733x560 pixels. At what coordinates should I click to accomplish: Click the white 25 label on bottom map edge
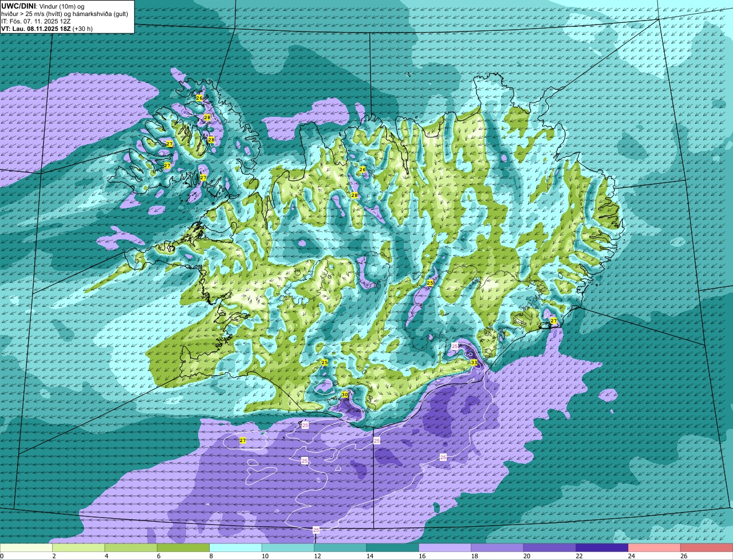pos(316,530)
